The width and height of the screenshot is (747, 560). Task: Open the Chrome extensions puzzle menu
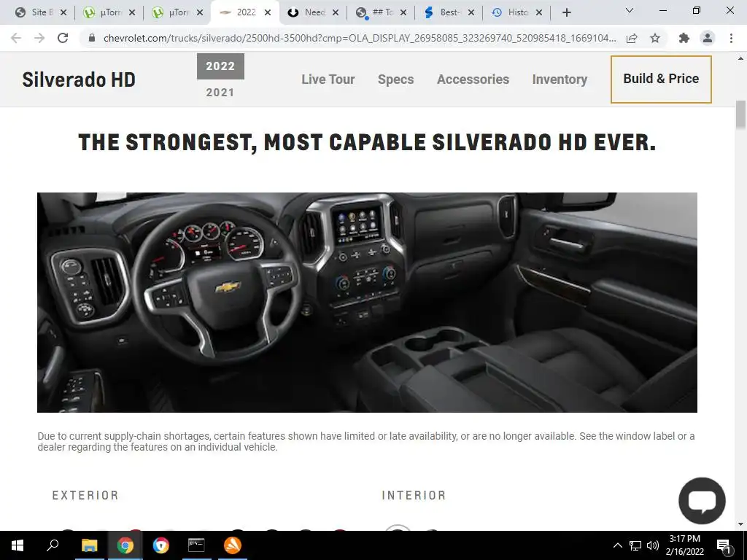[x=684, y=38]
